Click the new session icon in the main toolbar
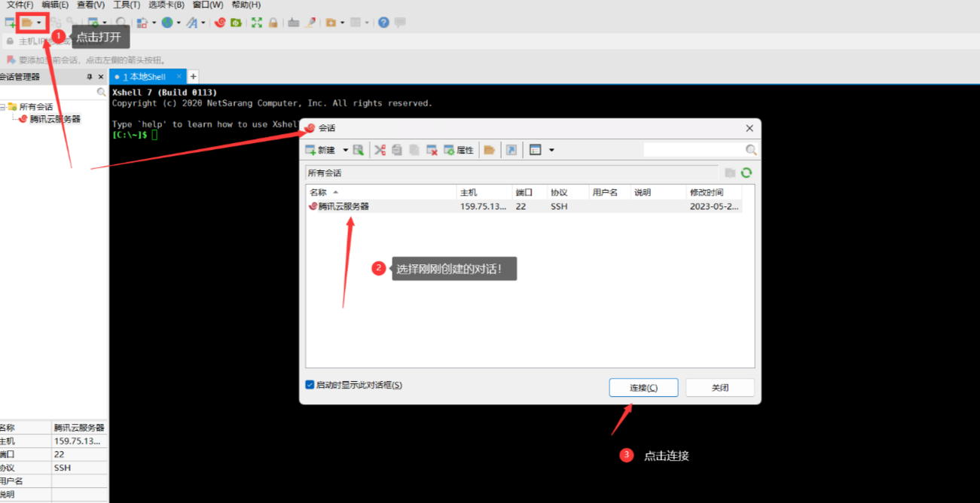980x503 pixels. coord(10,23)
